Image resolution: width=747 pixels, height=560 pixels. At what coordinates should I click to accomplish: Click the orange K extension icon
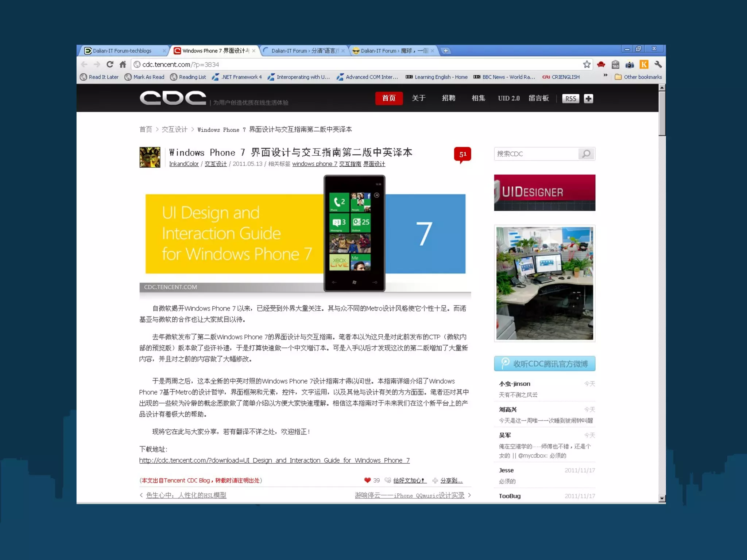[x=644, y=65]
